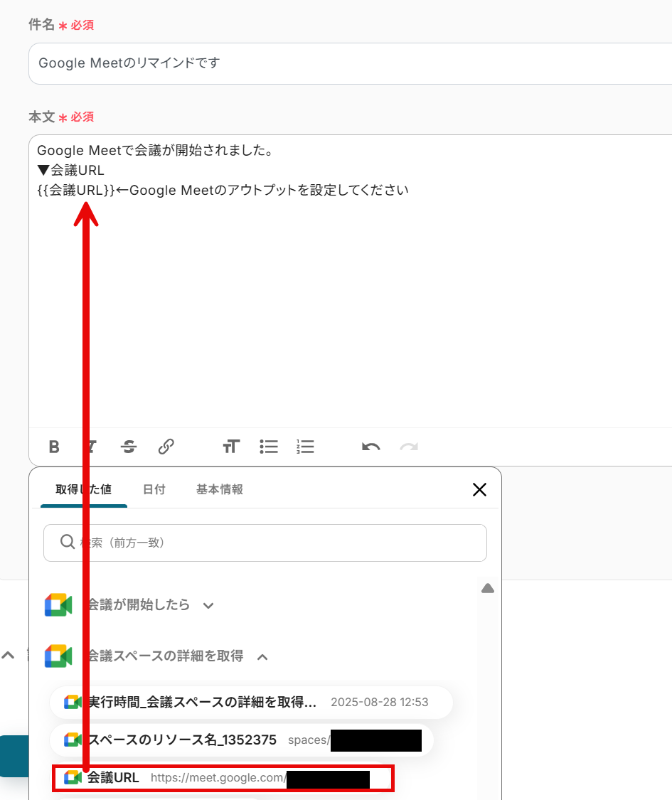Insert a bulleted list

268,447
